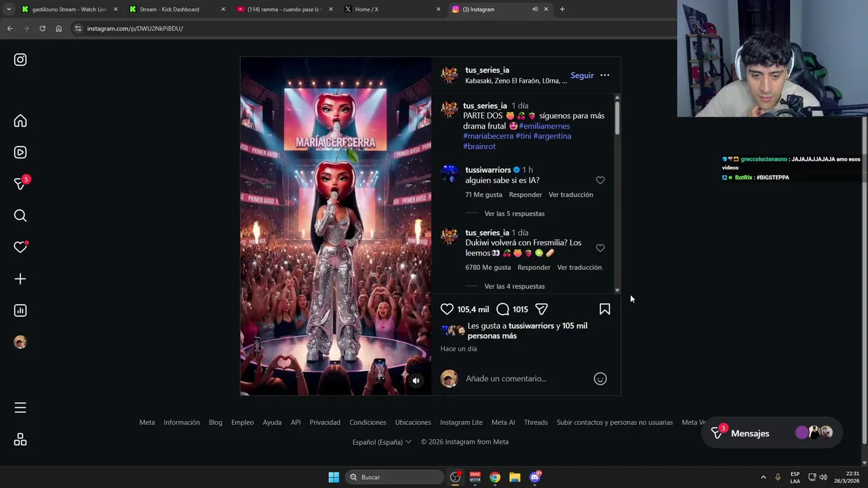Image resolution: width=868 pixels, height=488 pixels.
Task: Go back in browser history
Action: click(x=9, y=28)
